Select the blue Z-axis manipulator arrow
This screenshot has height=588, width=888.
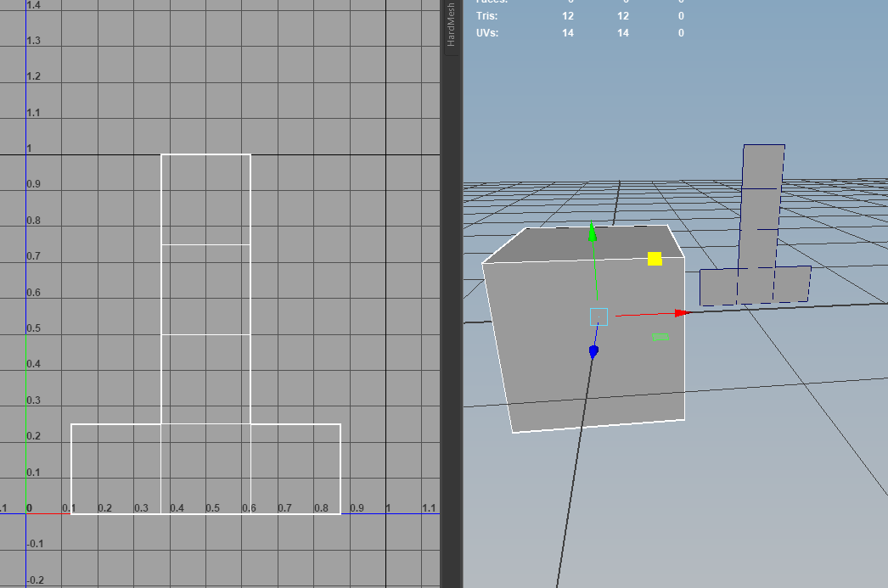[593, 352]
